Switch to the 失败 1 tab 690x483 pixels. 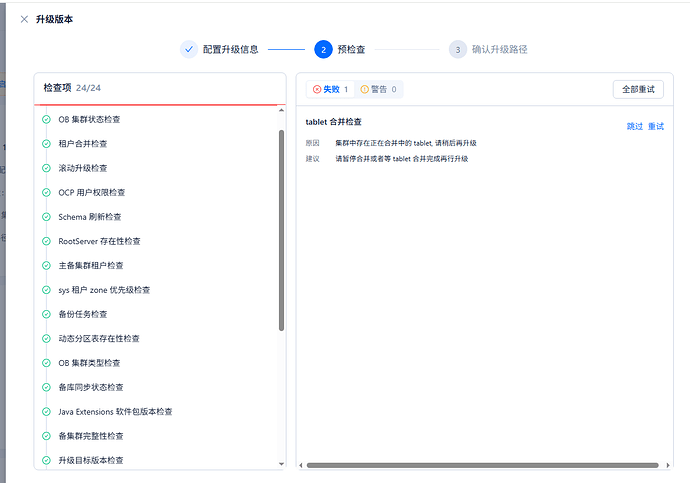(x=330, y=89)
